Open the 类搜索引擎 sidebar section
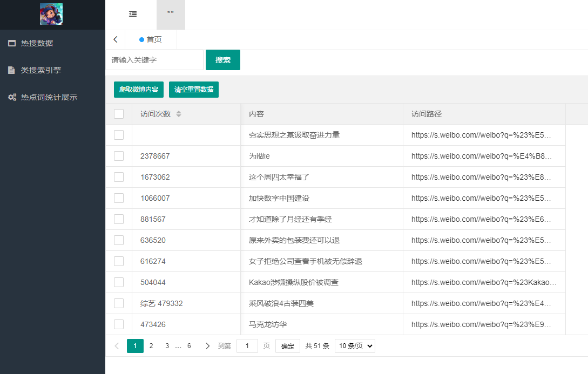Viewport: 588px width, 374px height. point(38,70)
